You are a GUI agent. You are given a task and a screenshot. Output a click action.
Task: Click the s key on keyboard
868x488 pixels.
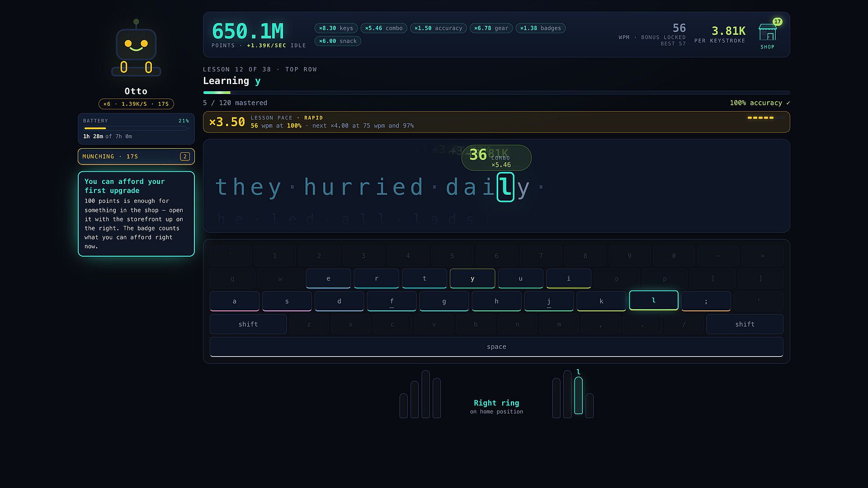(x=287, y=301)
